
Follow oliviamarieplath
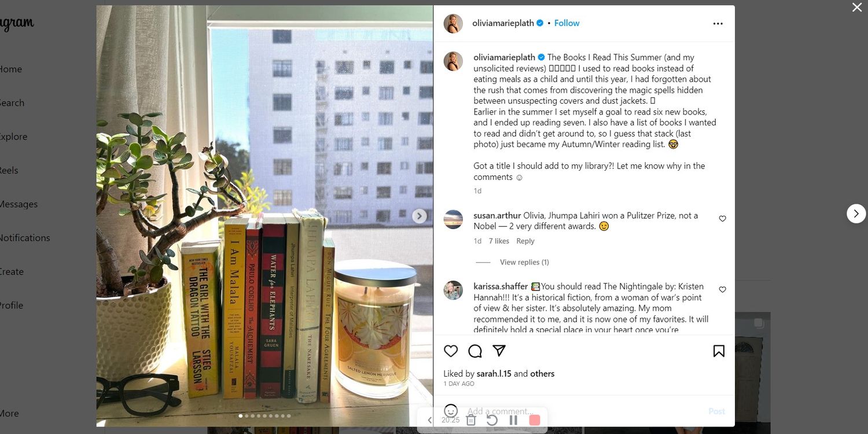coord(567,23)
